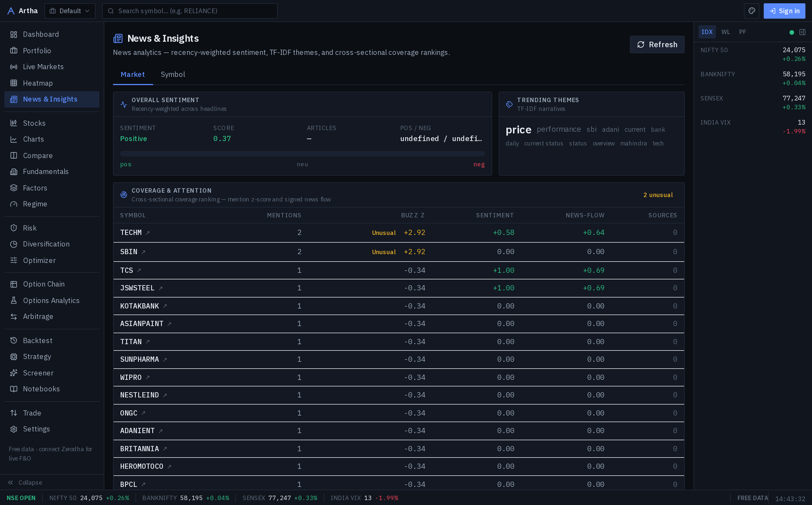Open Diversification pie chart icon
This screenshot has width=812, height=505.
(x=14, y=244)
